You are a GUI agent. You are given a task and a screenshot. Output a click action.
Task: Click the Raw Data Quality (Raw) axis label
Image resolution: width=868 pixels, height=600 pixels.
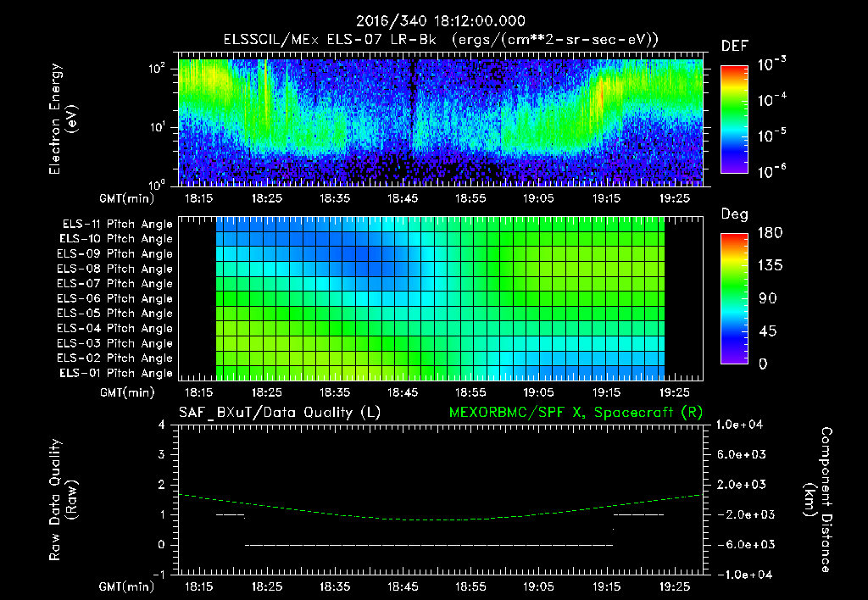(x=63, y=500)
